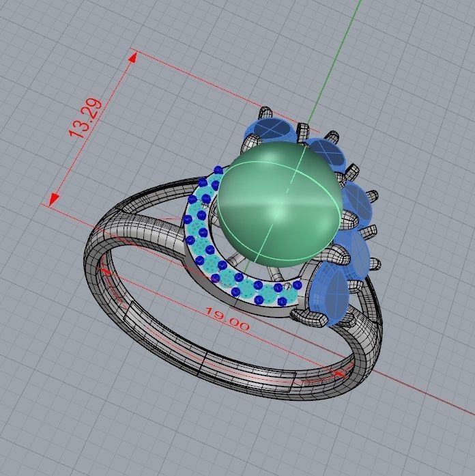Click the upper arrowhead of 13.29 dimension

point(134,57)
